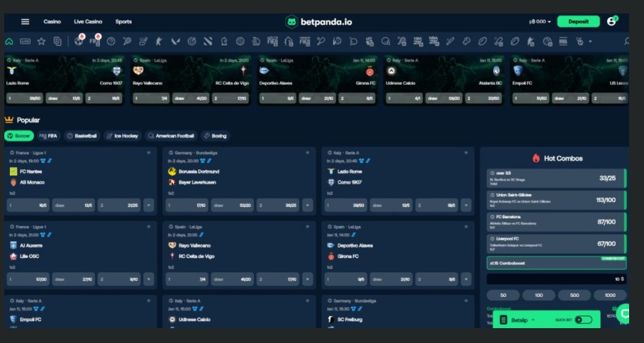Favorite the Borussia Dortmund vs Leverkusen match
The image size is (644, 343).
(307, 152)
